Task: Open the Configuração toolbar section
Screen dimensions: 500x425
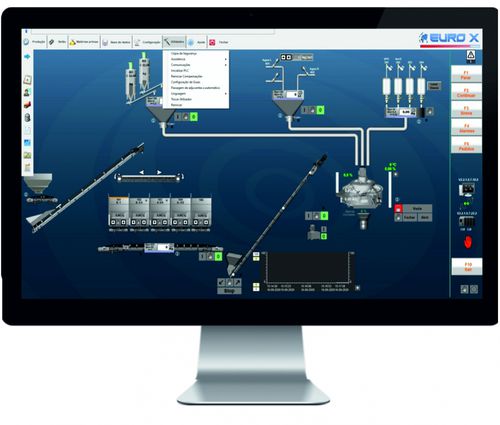Action: coord(148,42)
